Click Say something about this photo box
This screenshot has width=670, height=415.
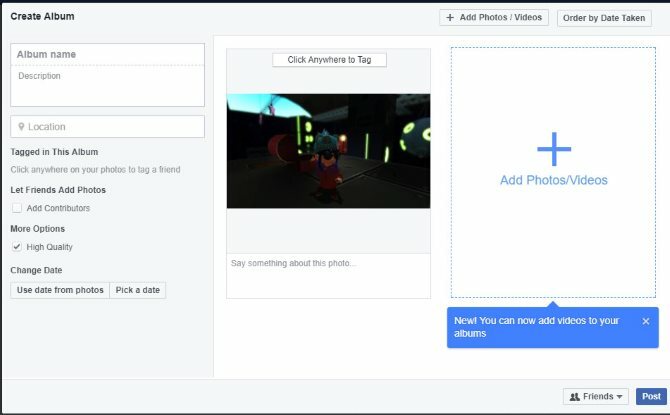tap(328, 276)
